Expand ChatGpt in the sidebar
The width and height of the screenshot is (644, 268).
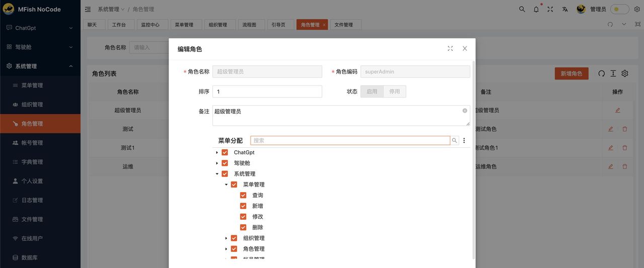[x=40, y=28]
